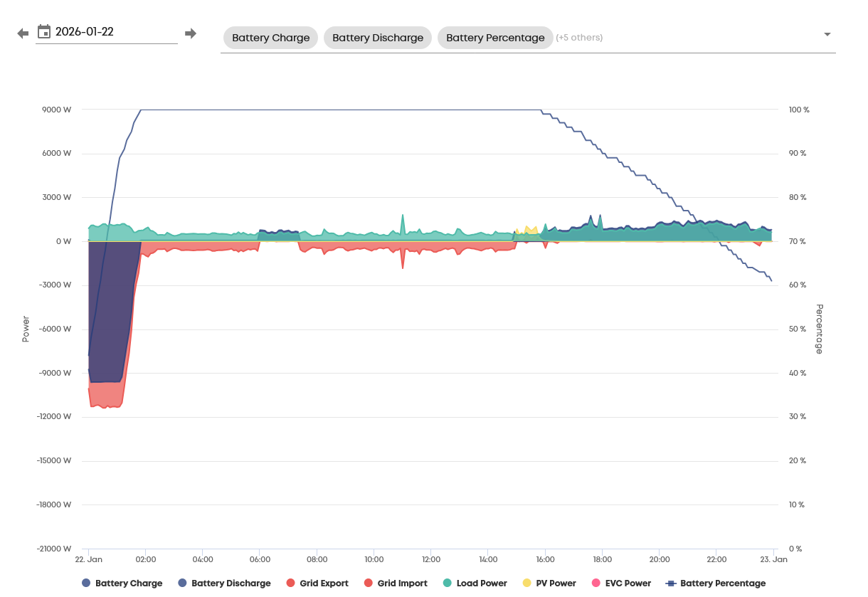Go to previous day with left arrow
Image resolution: width=868 pixels, height=597 pixels.
(23, 33)
